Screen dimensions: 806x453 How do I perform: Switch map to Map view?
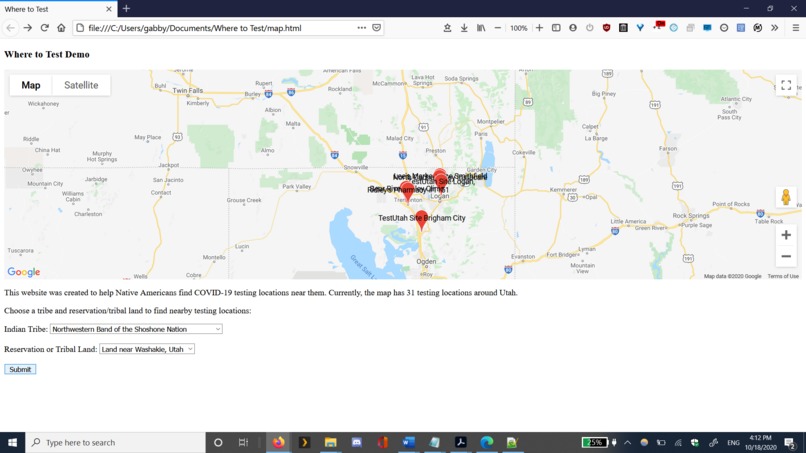(31, 85)
